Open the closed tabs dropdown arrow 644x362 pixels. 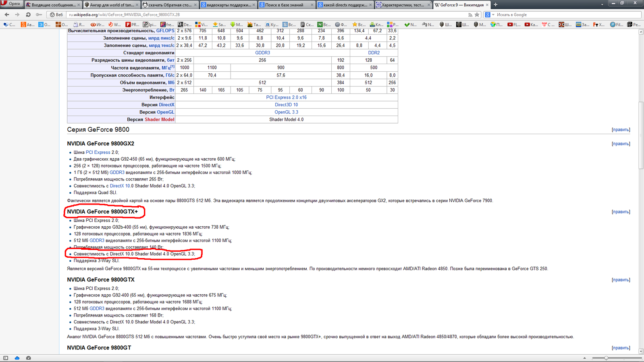pos(602,4)
